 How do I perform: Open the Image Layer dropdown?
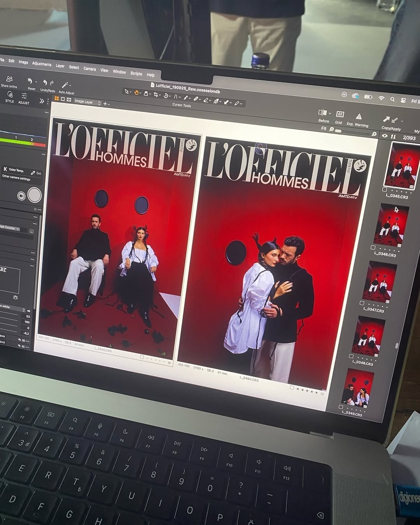(x=87, y=102)
